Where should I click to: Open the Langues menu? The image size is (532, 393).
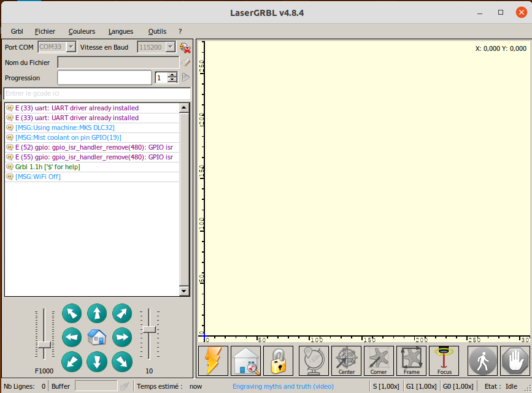coord(121,31)
